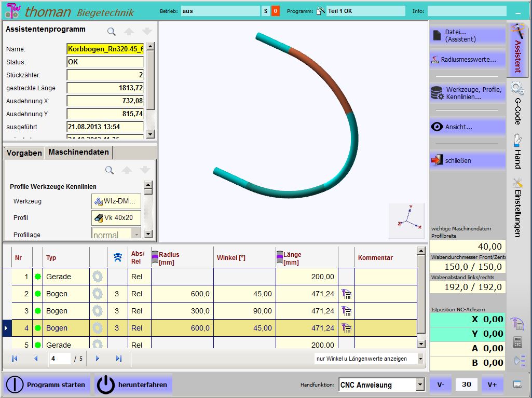Image resolution: width=532 pixels, height=398 pixels.
Task: Open the Ansicht view button
Action: click(467, 127)
